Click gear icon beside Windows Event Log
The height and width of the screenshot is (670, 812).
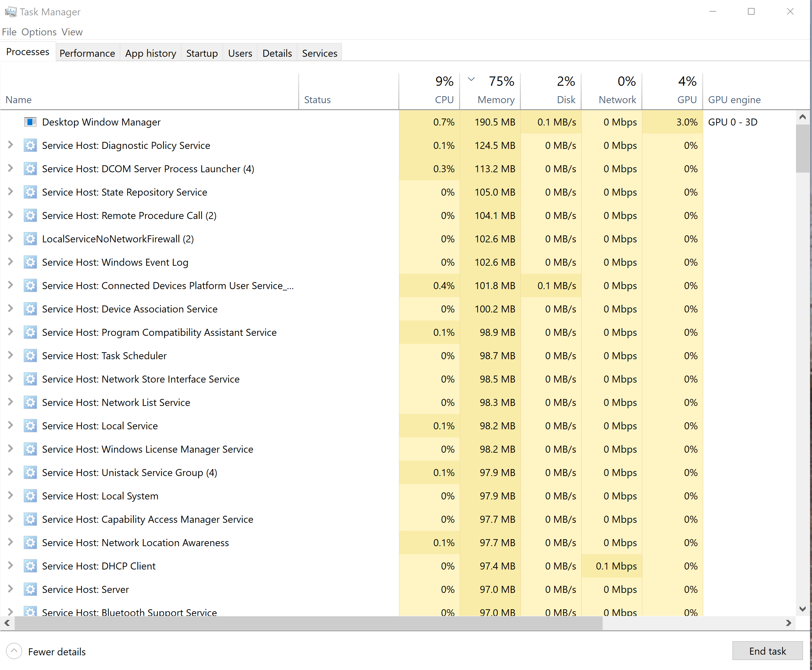click(x=30, y=262)
